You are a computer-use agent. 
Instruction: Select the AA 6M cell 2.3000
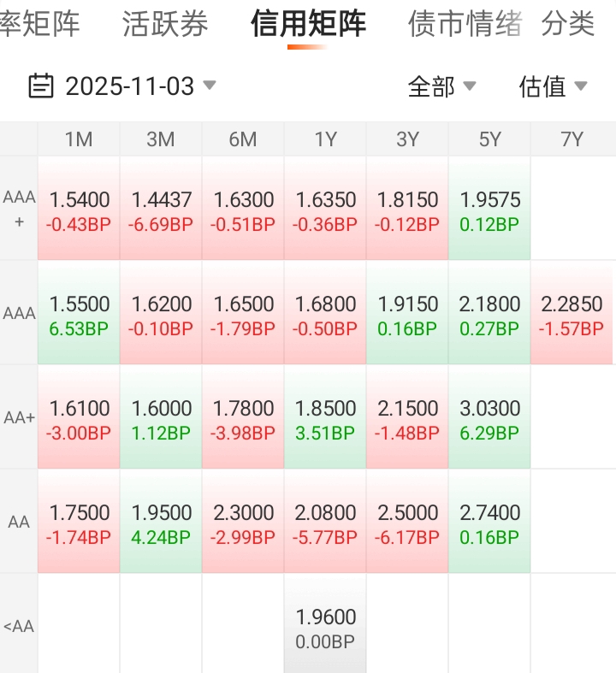click(x=243, y=523)
